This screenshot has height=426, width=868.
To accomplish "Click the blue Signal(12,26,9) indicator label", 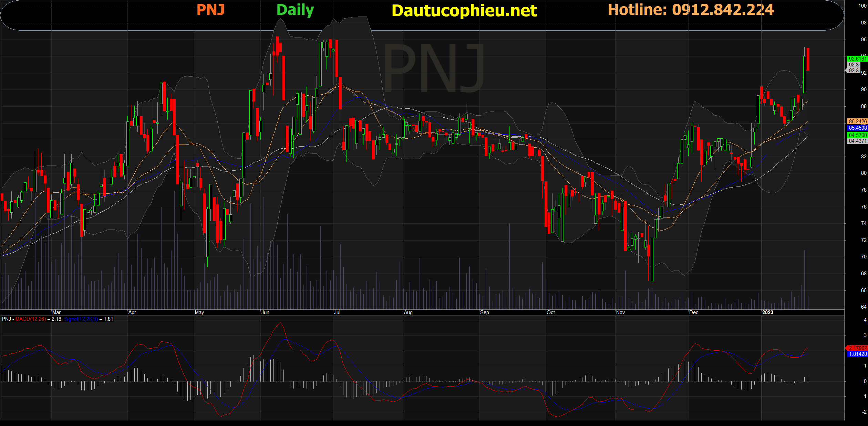I will [81, 319].
